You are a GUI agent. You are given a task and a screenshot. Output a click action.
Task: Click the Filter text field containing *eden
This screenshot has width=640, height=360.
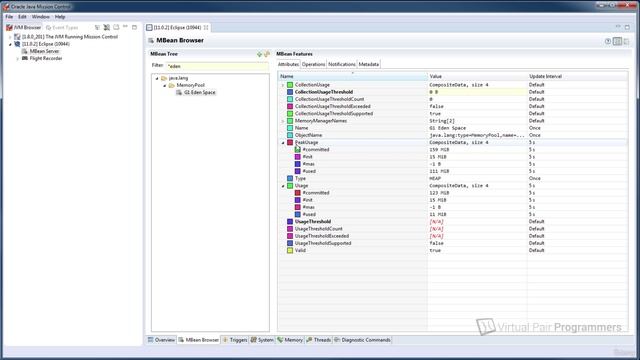click(217, 66)
